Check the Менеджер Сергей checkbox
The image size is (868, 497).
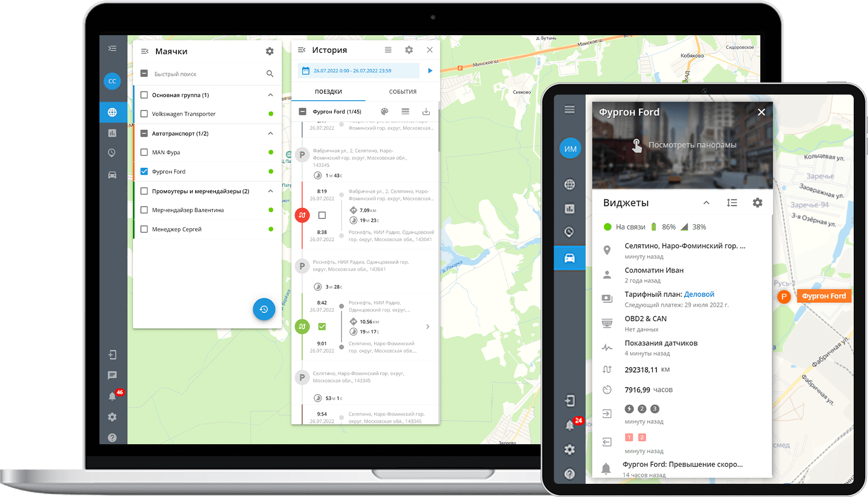144,229
